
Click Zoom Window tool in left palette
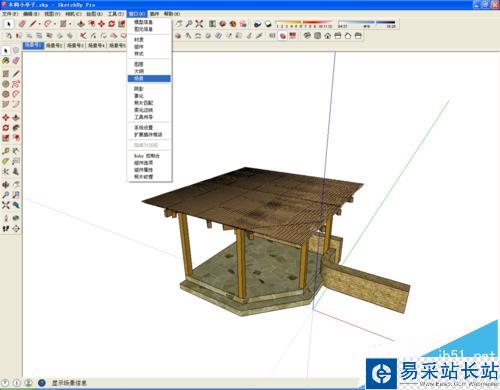(x=16, y=195)
